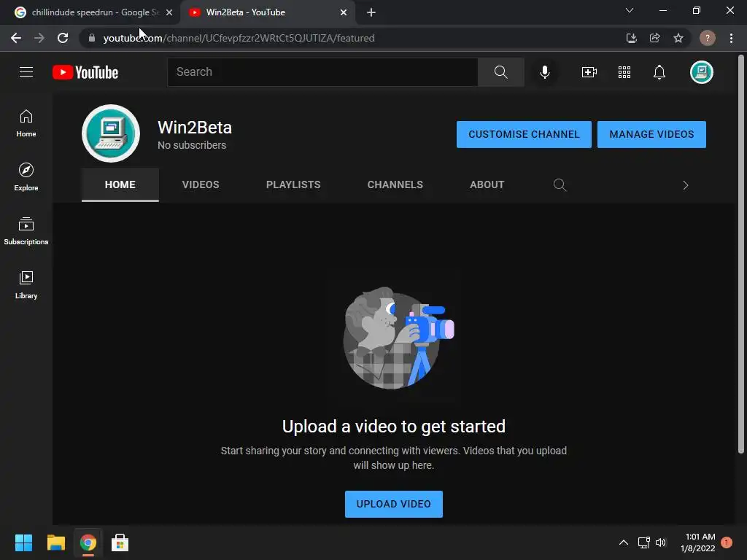Screen dimensions: 747x560
Task: Open the network tray icon
Action: pyautogui.click(x=643, y=542)
